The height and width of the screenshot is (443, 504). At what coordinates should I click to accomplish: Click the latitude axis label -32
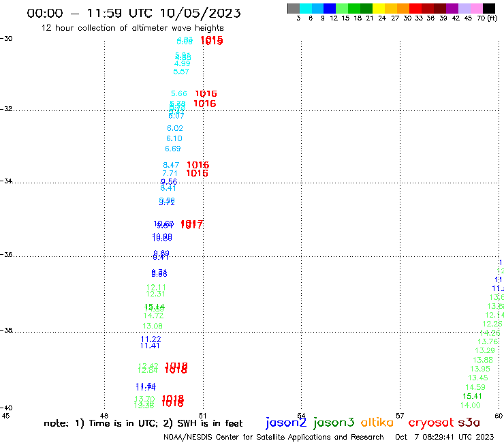[x=6, y=109]
